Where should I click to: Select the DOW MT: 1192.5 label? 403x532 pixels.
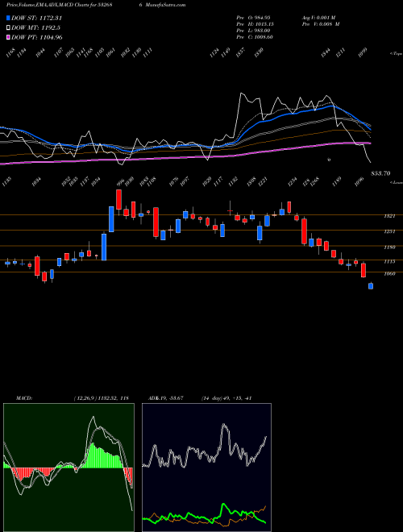[x=36, y=28]
